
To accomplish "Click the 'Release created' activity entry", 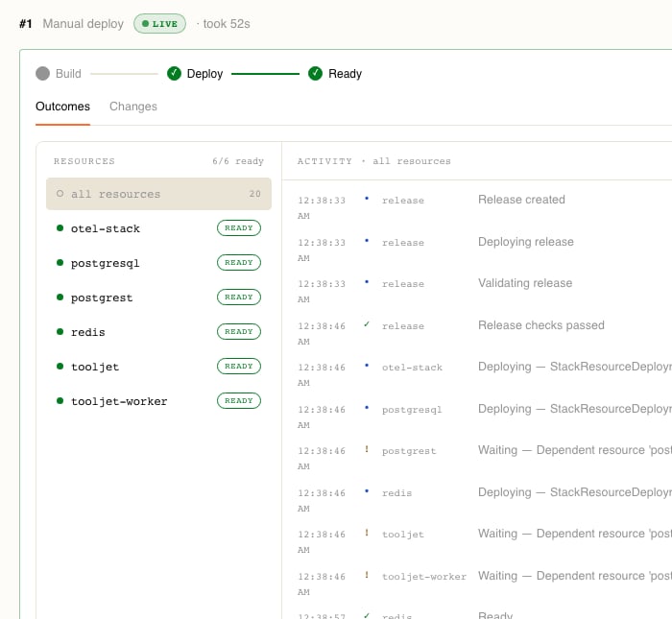I will pos(521,200).
